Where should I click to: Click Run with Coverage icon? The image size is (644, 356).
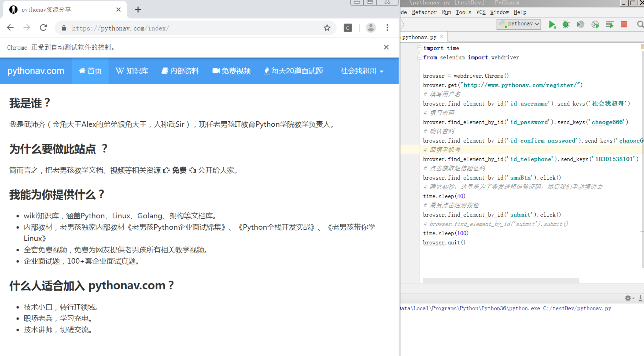tap(580, 24)
